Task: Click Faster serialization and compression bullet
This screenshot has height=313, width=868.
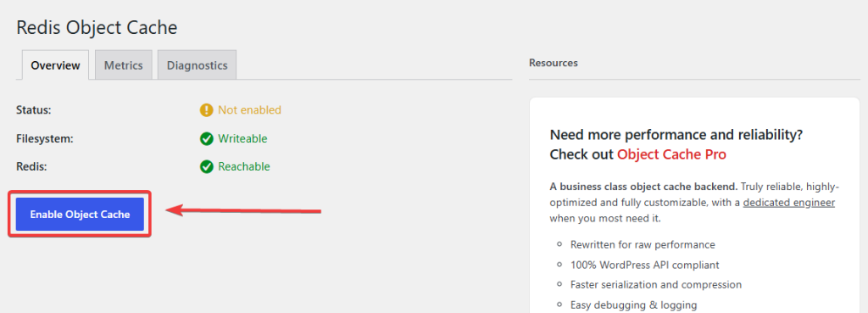Action: [x=656, y=285]
